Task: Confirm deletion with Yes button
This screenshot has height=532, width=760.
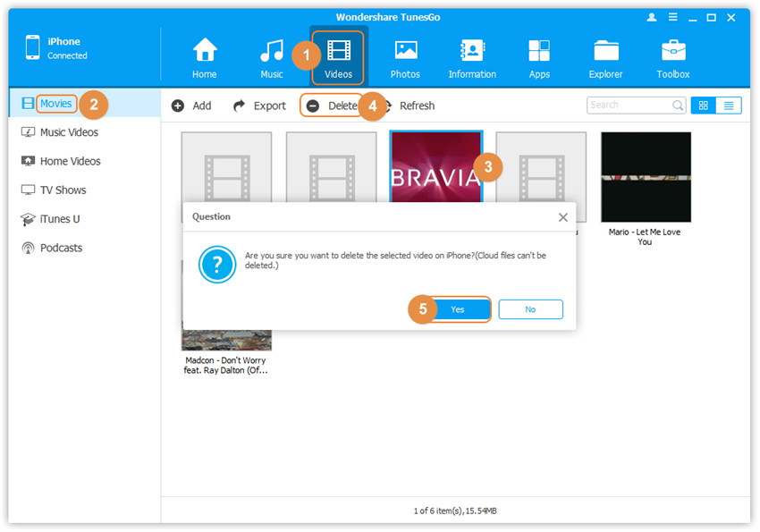Action: coord(457,309)
